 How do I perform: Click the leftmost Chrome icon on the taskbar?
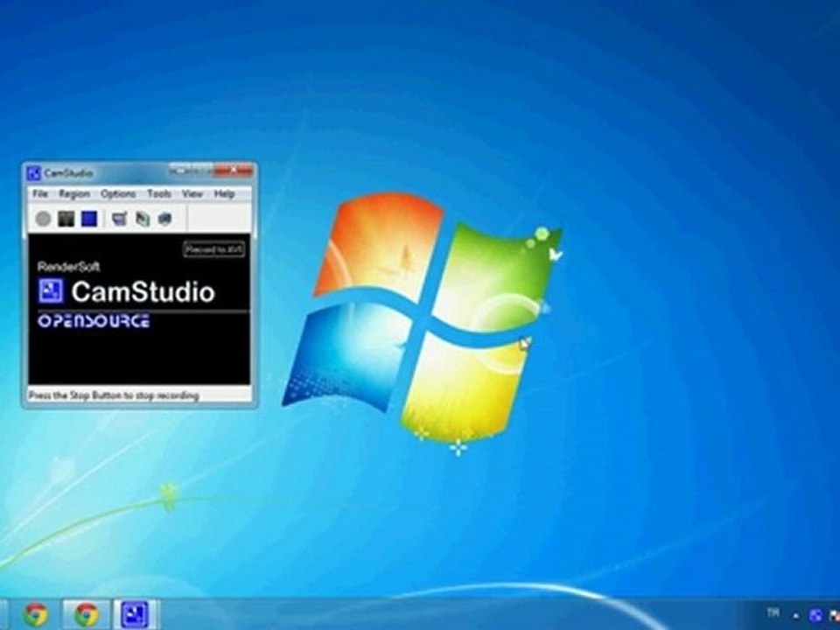36,614
